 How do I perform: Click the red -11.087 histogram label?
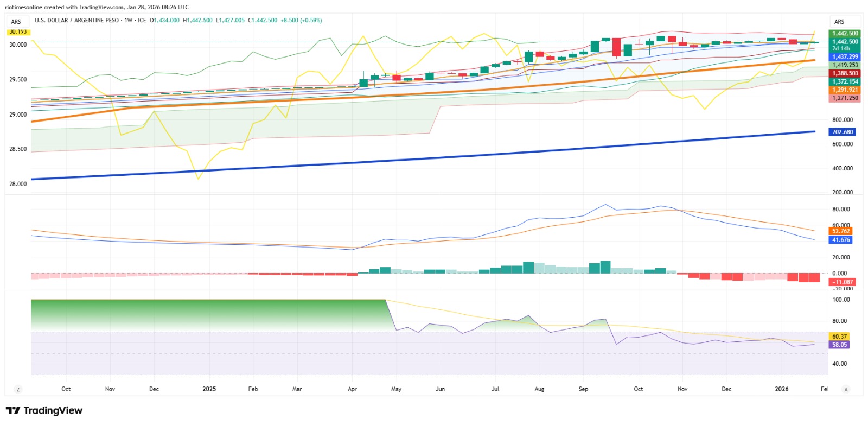[843, 282]
